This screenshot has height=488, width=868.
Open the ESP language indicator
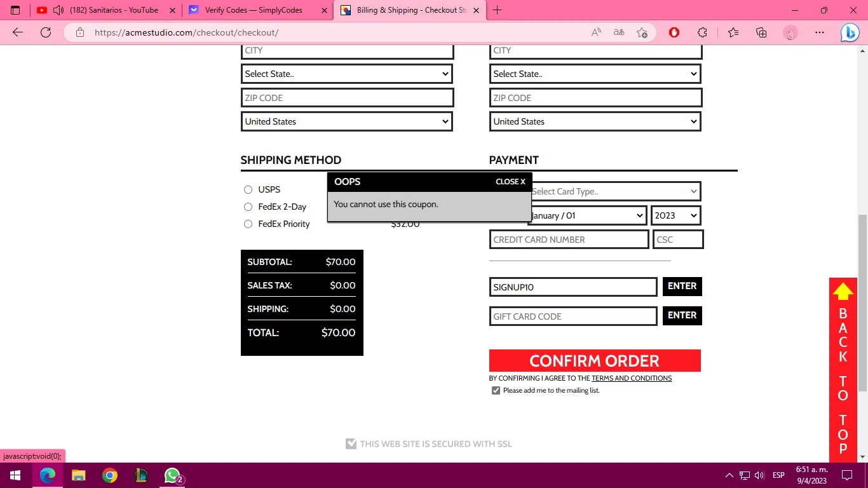[778, 475]
